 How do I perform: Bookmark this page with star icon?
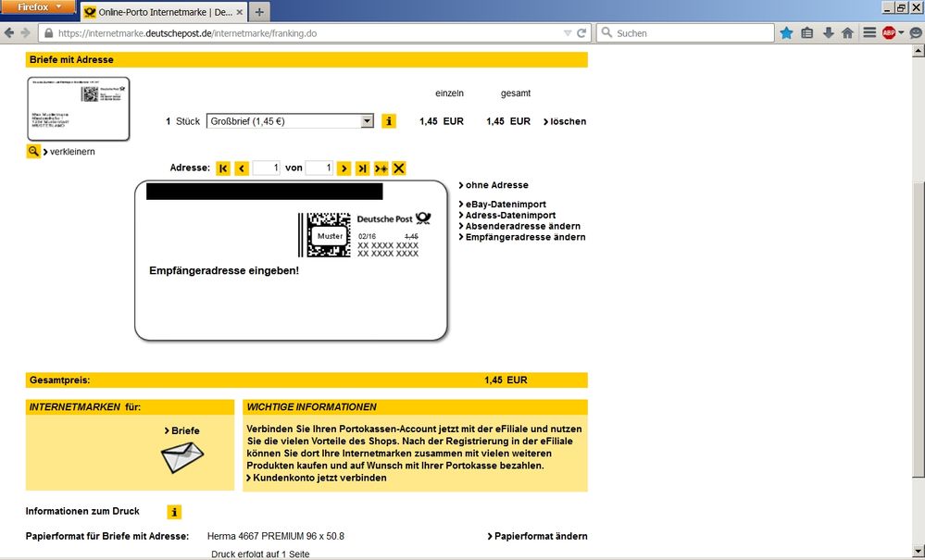pyautogui.click(x=786, y=33)
